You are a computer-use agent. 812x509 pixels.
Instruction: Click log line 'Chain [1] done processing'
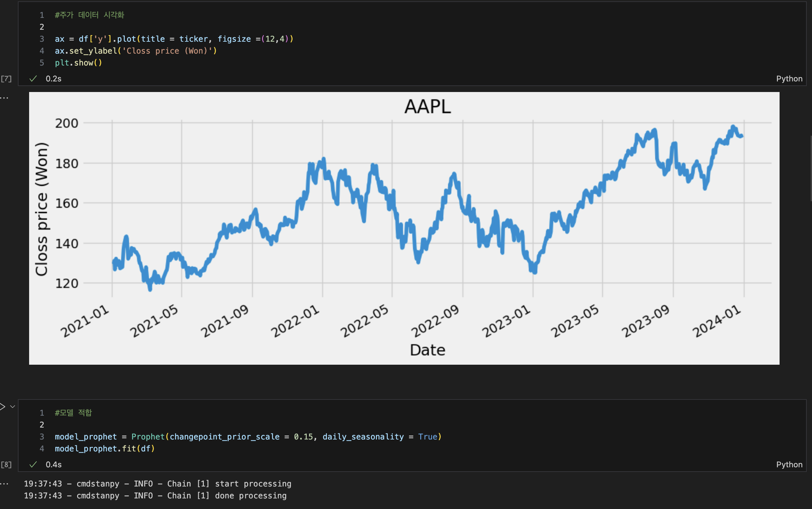click(x=155, y=496)
